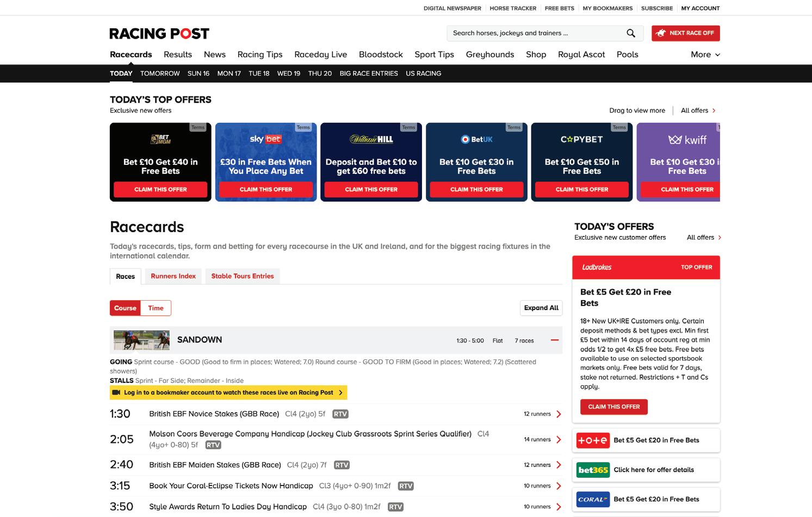Open the Royal Ascot menu
Image resolution: width=812 pixels, height=517 pixels.
pos(581,54)
